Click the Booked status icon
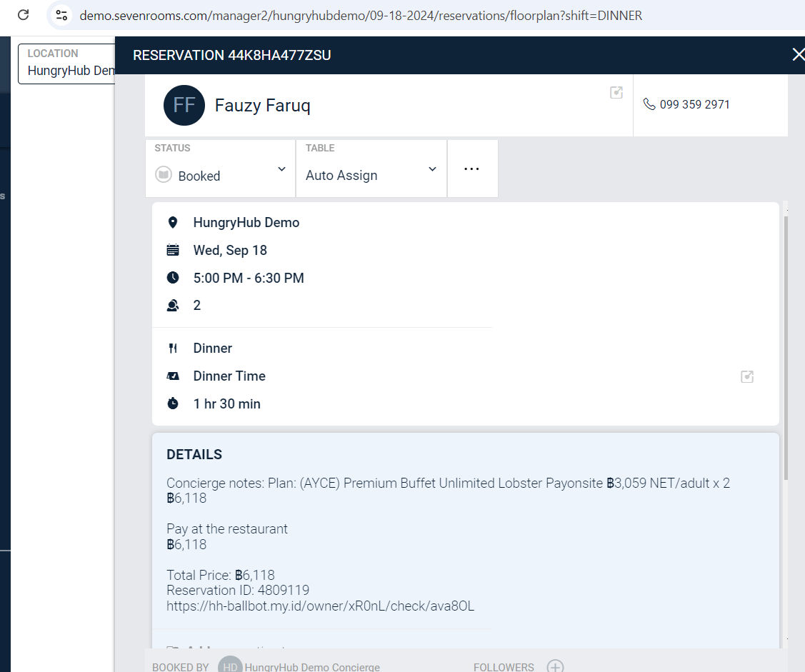 pos(164,176)
